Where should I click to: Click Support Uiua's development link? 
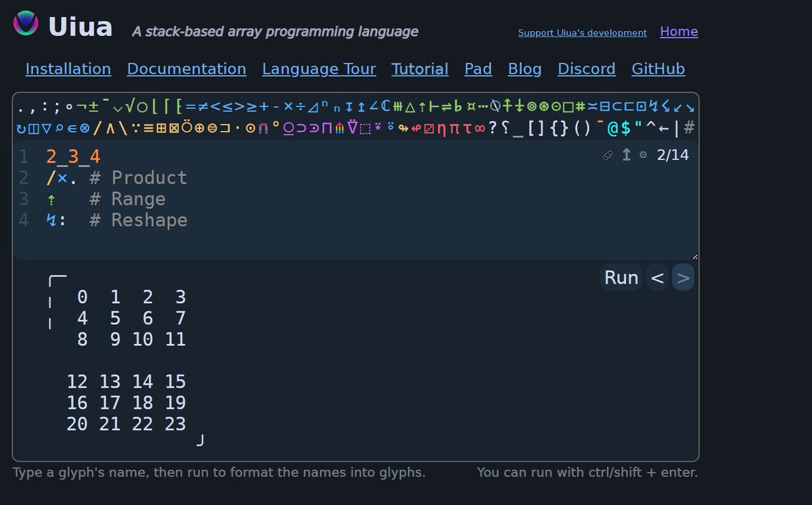click(583, 32)
